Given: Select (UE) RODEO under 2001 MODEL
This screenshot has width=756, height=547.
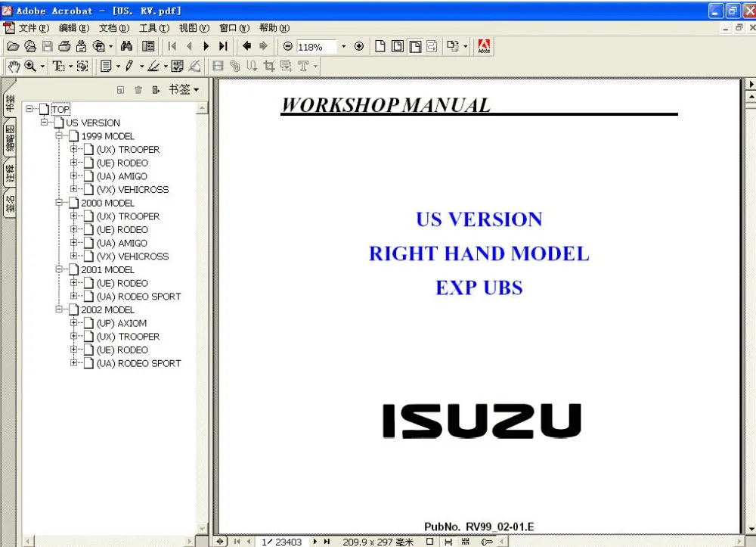Looking at the screenshot, I should (122, 284).
